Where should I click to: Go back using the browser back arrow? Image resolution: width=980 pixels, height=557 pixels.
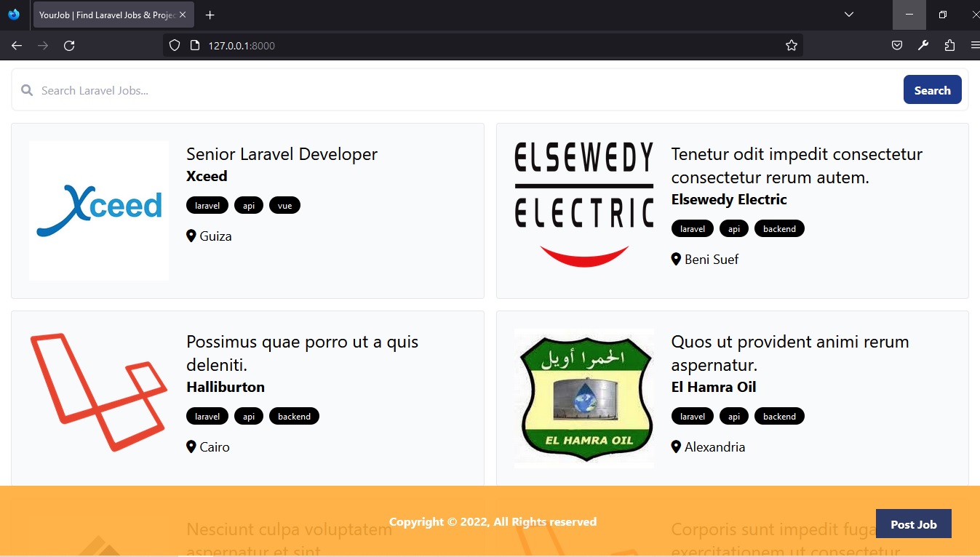tap(17, 46)
